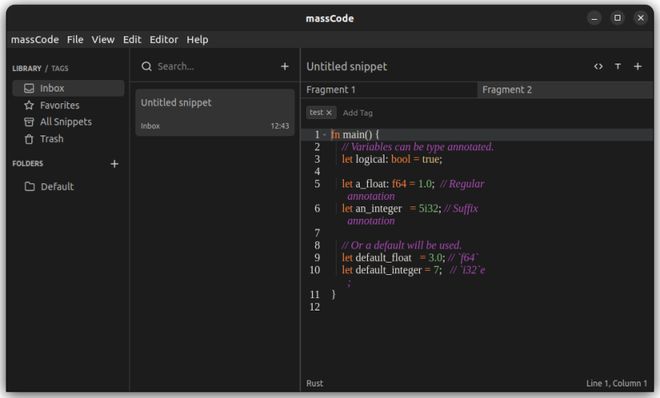Click the Inbox tray icon
The image size is (660, 398).
pyautogui.click(x=29, y=88)
